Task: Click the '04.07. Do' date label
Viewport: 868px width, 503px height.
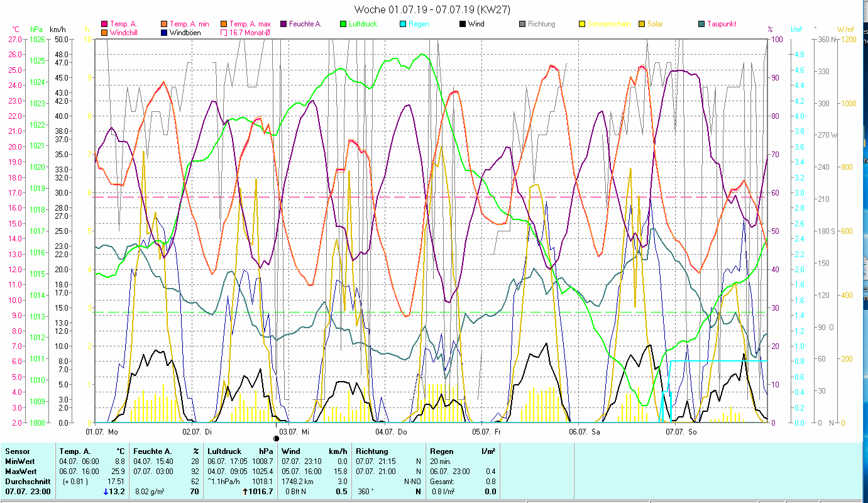Action: [x=391, y=432]
